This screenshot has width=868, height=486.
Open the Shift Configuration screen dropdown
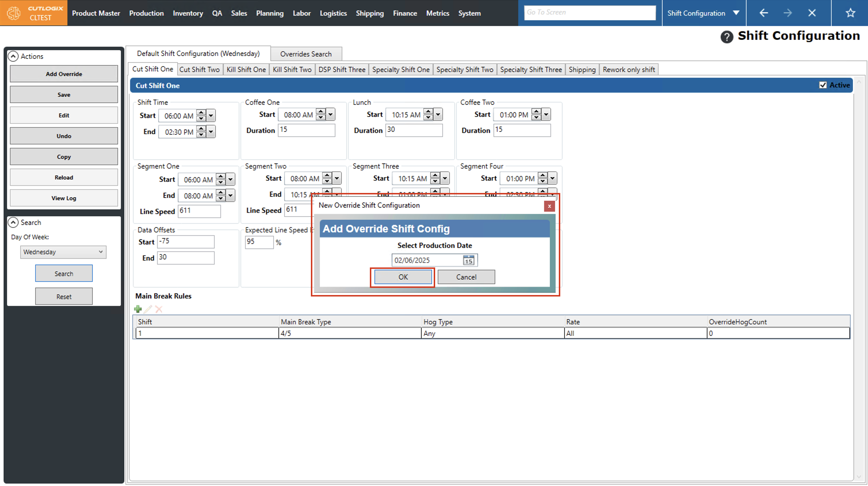pyautogui.click(x=736, y=13)
